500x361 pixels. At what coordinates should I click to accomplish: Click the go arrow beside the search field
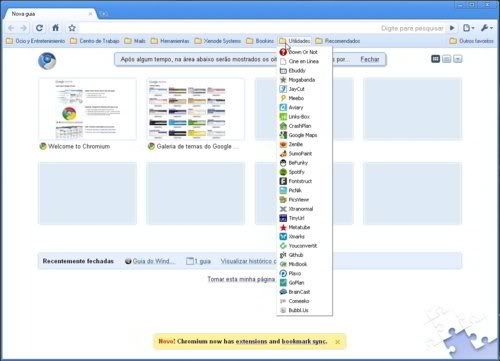coord(452,28)
